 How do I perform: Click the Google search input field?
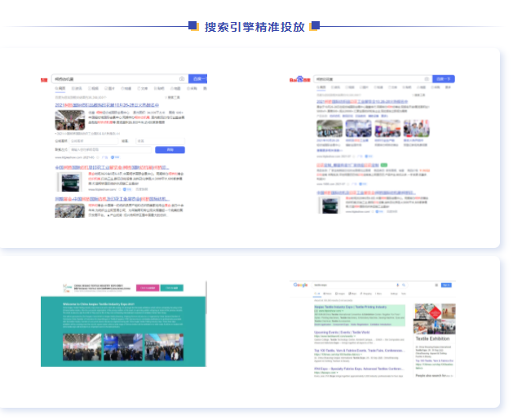351,285
